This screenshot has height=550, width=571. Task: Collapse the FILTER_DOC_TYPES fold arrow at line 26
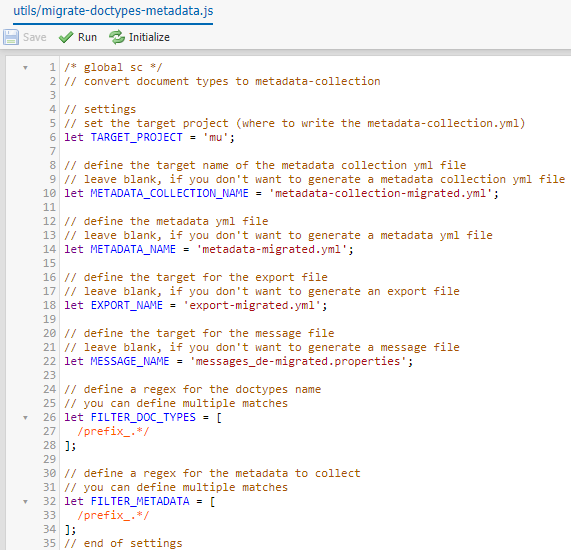click(25, 417)
